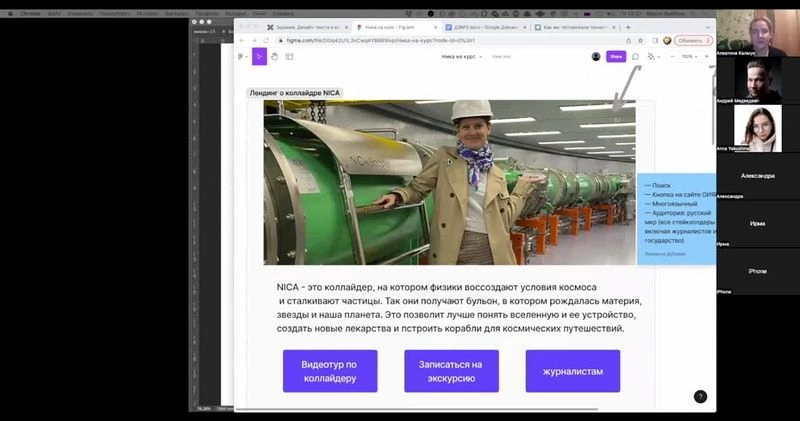Open a new browser tab with plus
Screen dimensions: 800x421
[628, 27]
